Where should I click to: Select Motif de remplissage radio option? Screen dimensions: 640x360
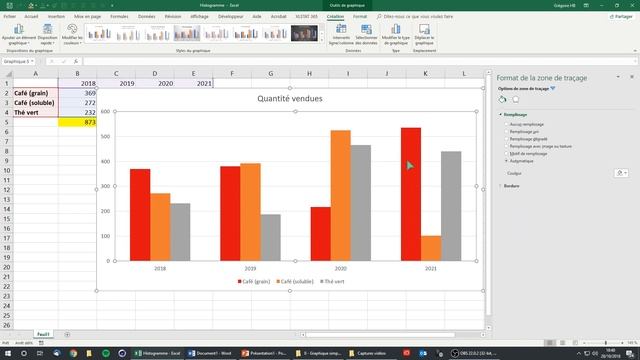(x=507, y=153)
